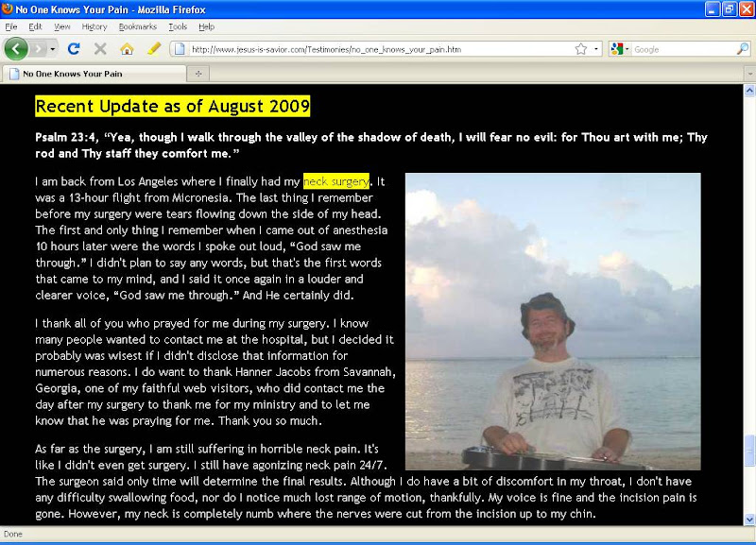Click the vertical scrollbar down arrow

(x=748, y=518)
